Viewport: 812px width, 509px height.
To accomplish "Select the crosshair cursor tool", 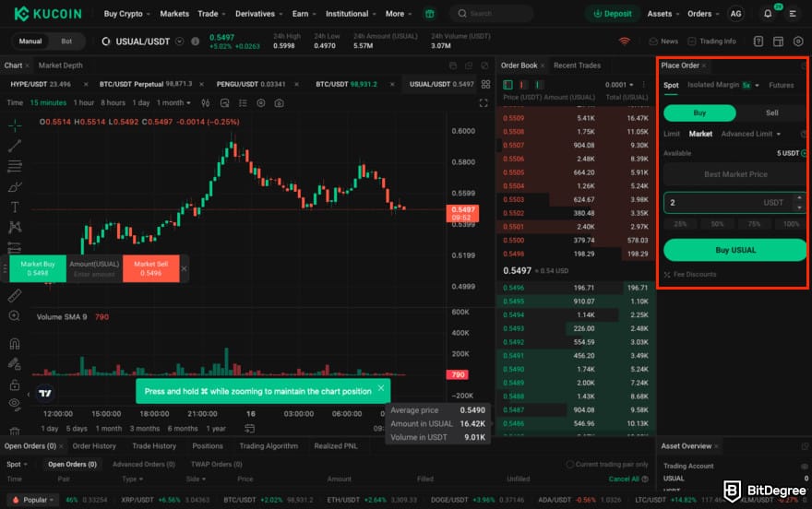I will click(15, 124).
